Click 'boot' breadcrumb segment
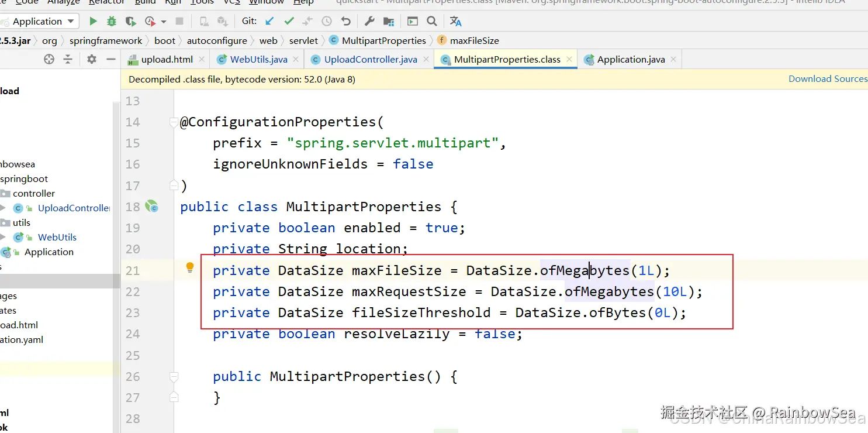Viewport: 868px width, 433px height. (x=165, y=40)
